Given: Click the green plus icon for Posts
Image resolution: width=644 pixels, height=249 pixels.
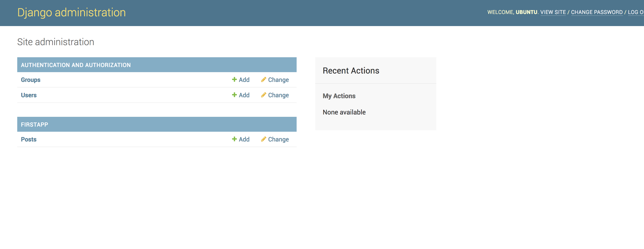Looking at the screenshot, I should [234, 139].
